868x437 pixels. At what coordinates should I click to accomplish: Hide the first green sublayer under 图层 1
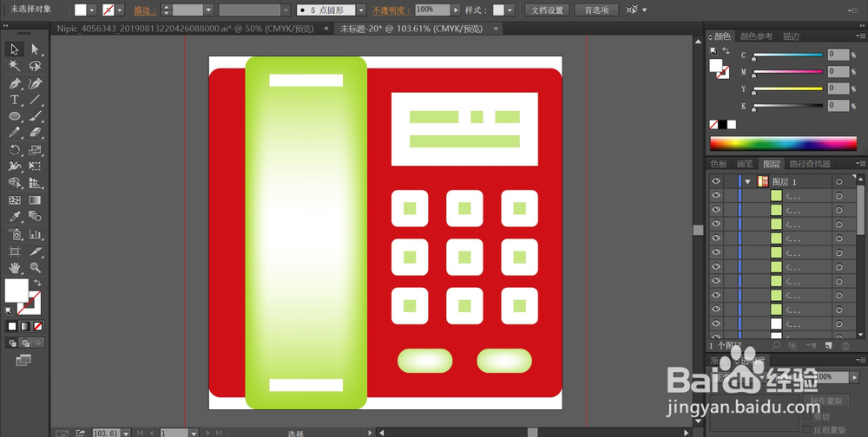(716, 195)
